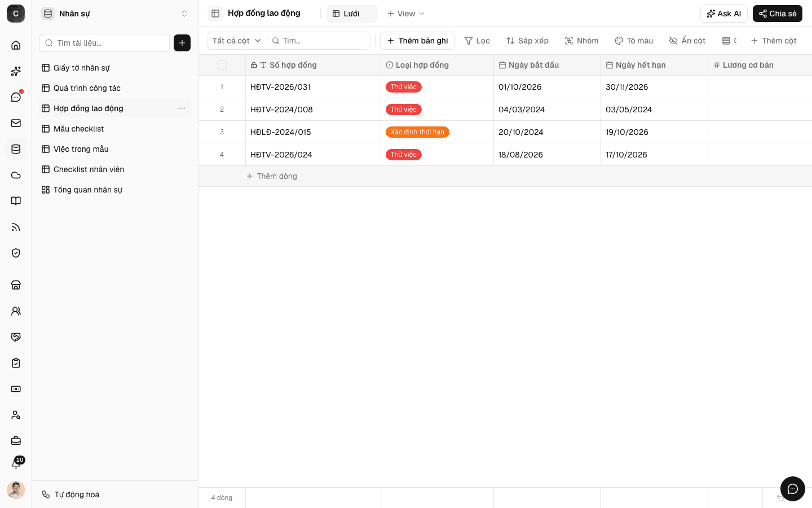Open the mail envelope icon
812x508 pixels.
click(x=16, y=123)
